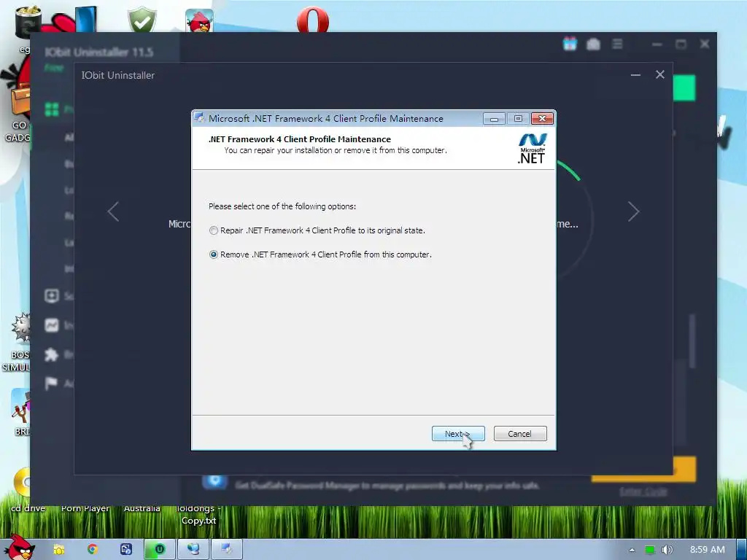Open the 8:59 AM taskbar clock

(708, 550)
